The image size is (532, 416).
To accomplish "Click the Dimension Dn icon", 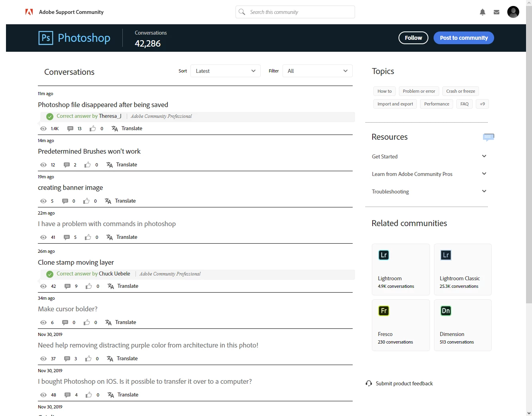I will [446, 311].
